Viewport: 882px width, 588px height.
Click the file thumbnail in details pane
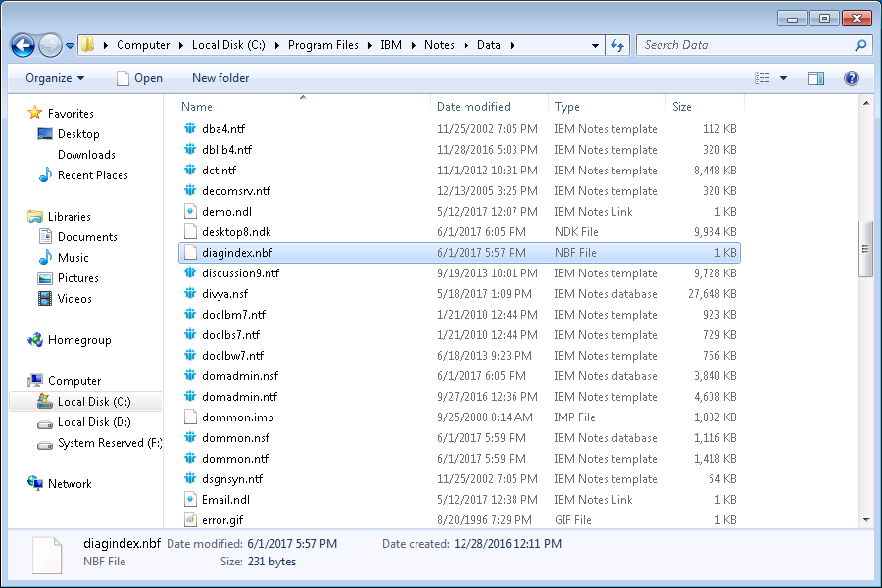47,556
